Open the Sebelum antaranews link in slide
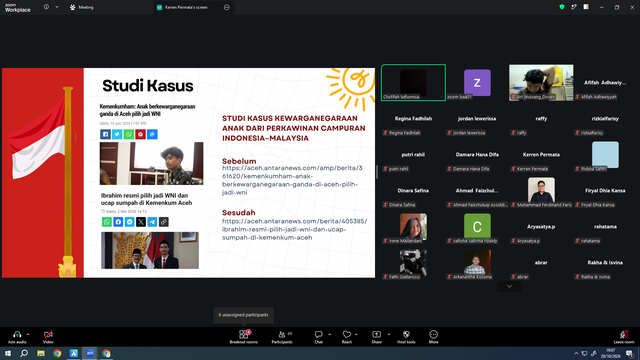Screen dimensions: 640x360 292,180
